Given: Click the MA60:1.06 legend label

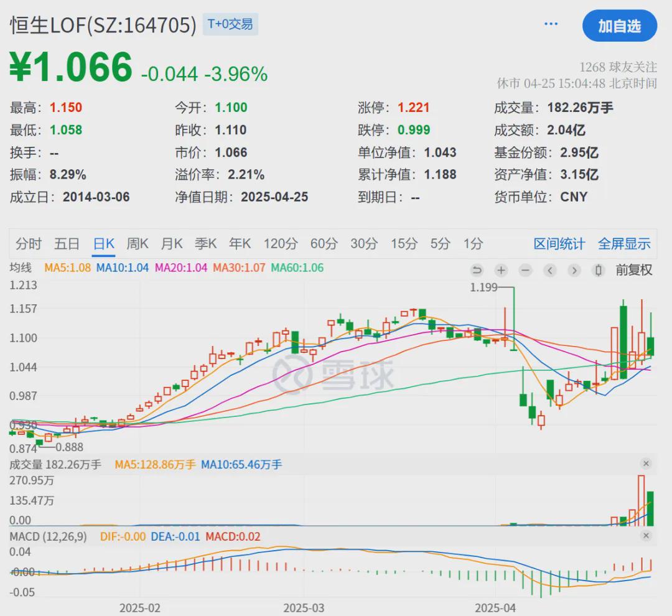Looking at the screenshot, I should coord(297,268).
